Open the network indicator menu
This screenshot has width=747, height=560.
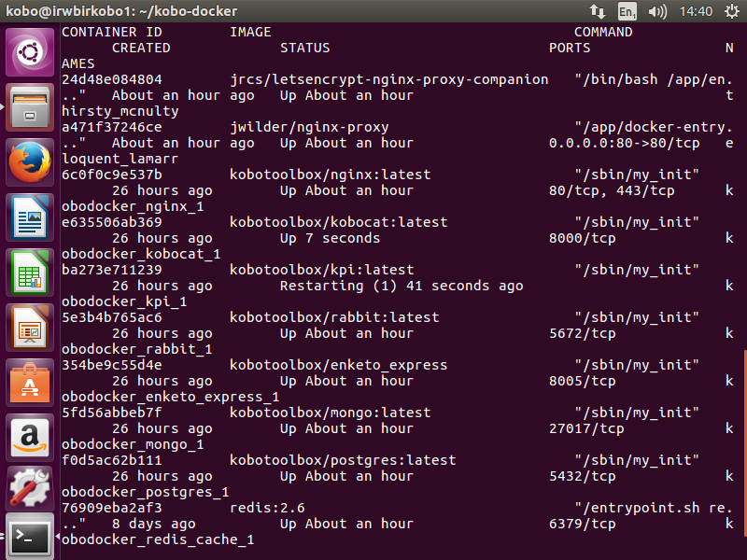point(598,11)
